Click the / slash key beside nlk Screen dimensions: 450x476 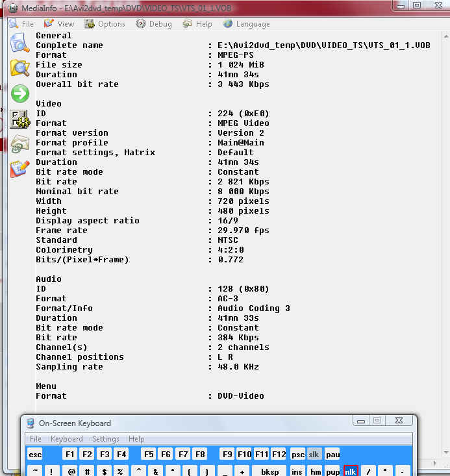point(369,471)
